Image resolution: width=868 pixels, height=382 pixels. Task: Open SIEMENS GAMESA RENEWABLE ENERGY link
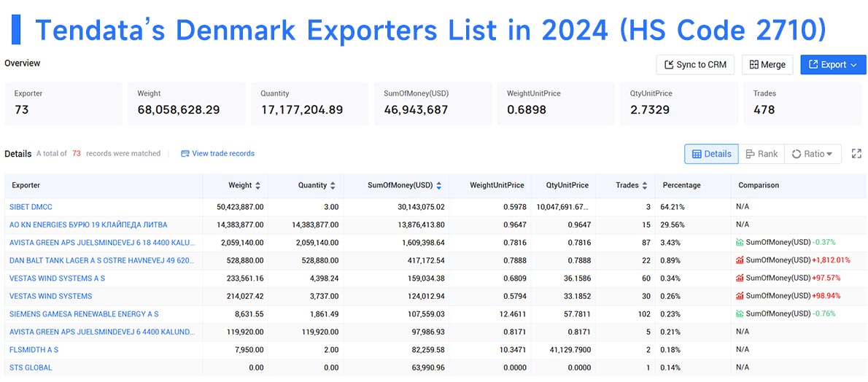pyautogui.click(x=84, y=313)
